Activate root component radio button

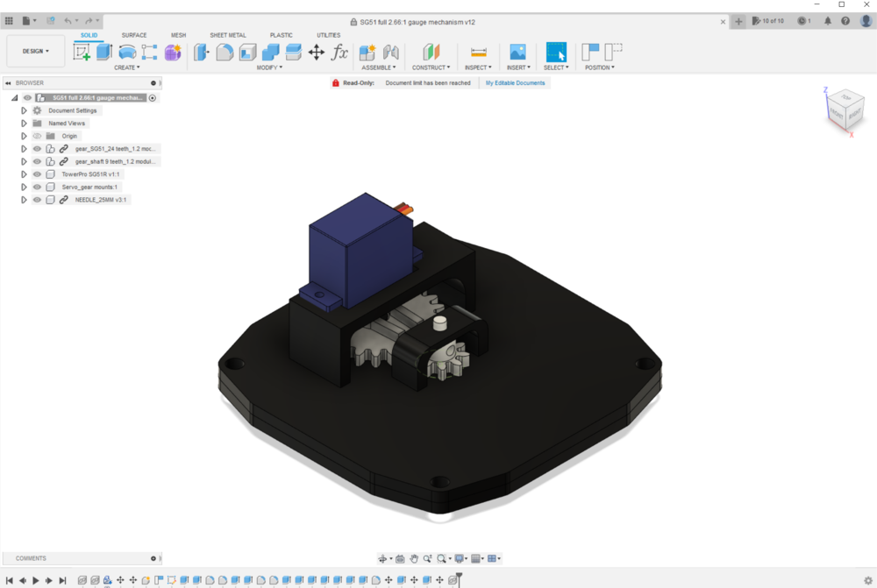coord(152,98)
